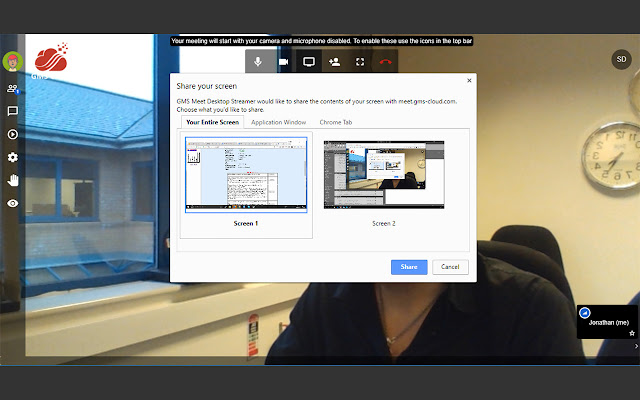Screen dimensions: 640x400
Task: Toggle the eye visibility icon in sidebar
Action: (13, 203)
